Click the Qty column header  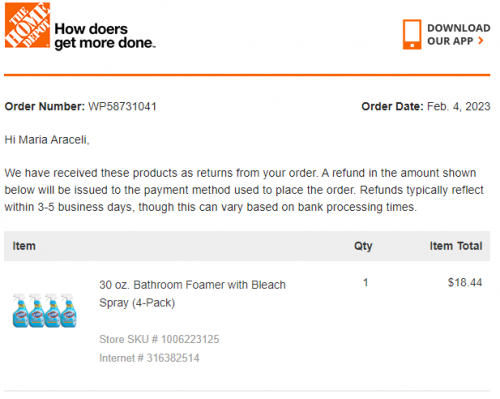363,246
